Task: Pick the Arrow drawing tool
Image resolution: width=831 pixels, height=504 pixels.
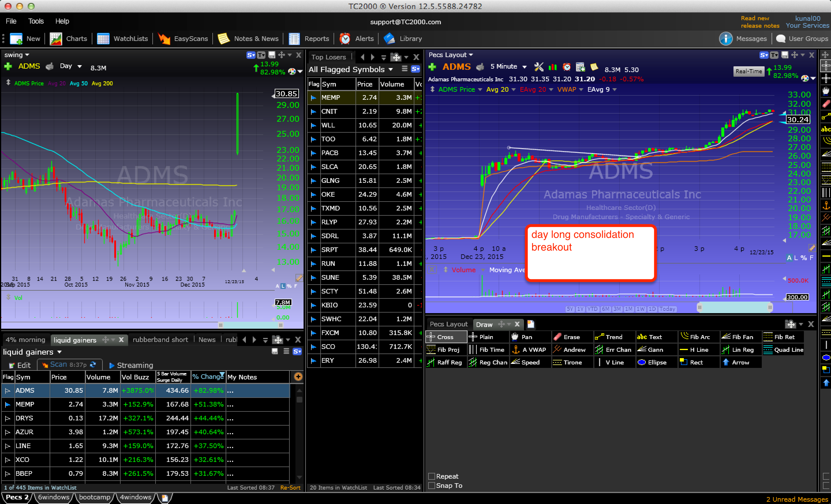Action: click(740, 362)
